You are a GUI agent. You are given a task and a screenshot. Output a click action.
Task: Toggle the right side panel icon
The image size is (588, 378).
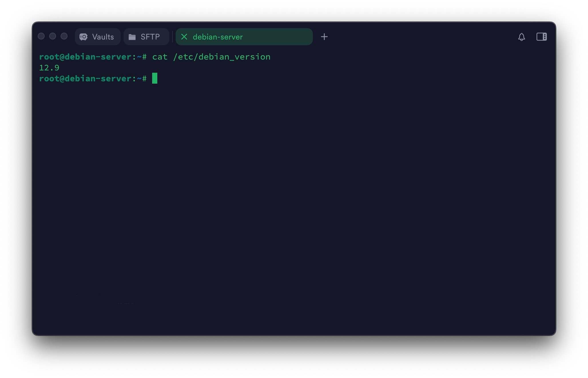pos(541,37)
